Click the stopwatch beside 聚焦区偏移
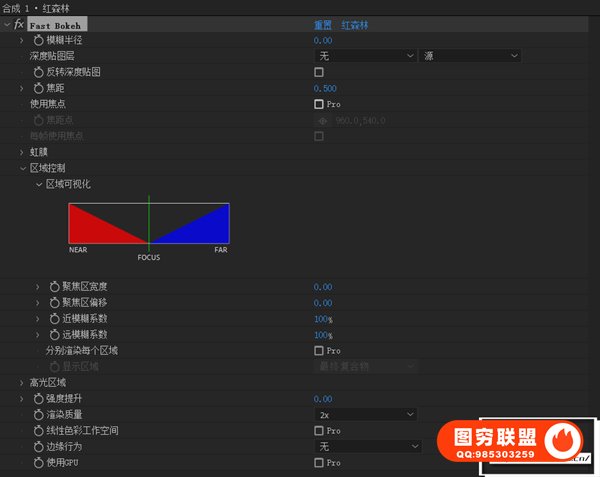The height and width of the screenshot is (477, 600). point(54,303)
